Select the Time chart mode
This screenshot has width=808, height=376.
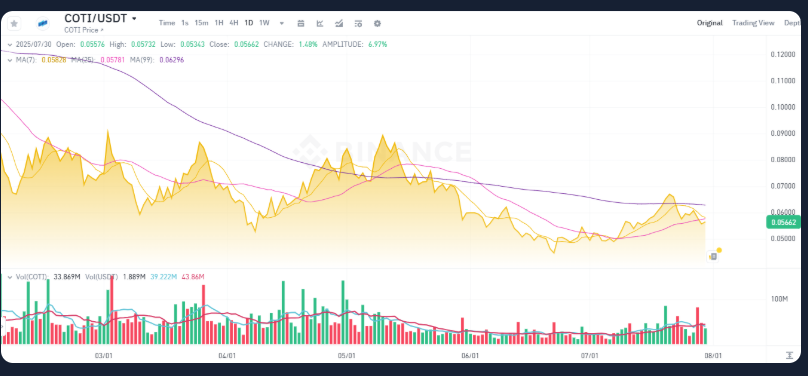167,23
